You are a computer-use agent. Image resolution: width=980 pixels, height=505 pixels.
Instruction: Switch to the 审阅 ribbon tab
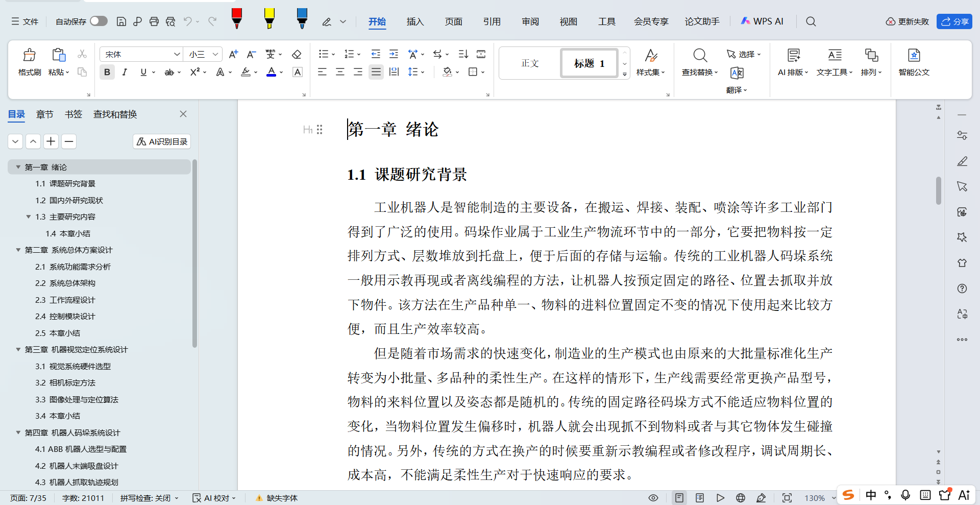click(x=530, y=21)
